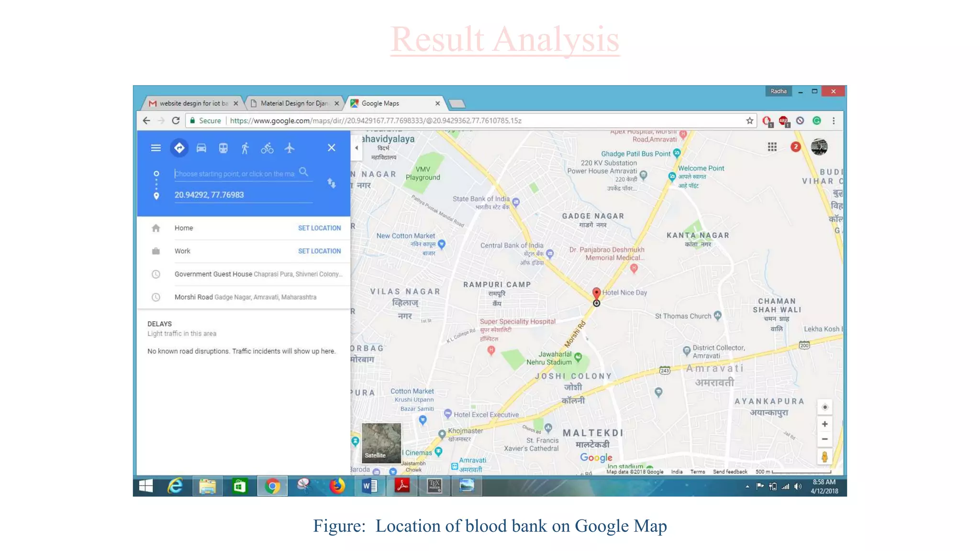
Task: Select best travel mode directions icon
Action: pos(179,148)
